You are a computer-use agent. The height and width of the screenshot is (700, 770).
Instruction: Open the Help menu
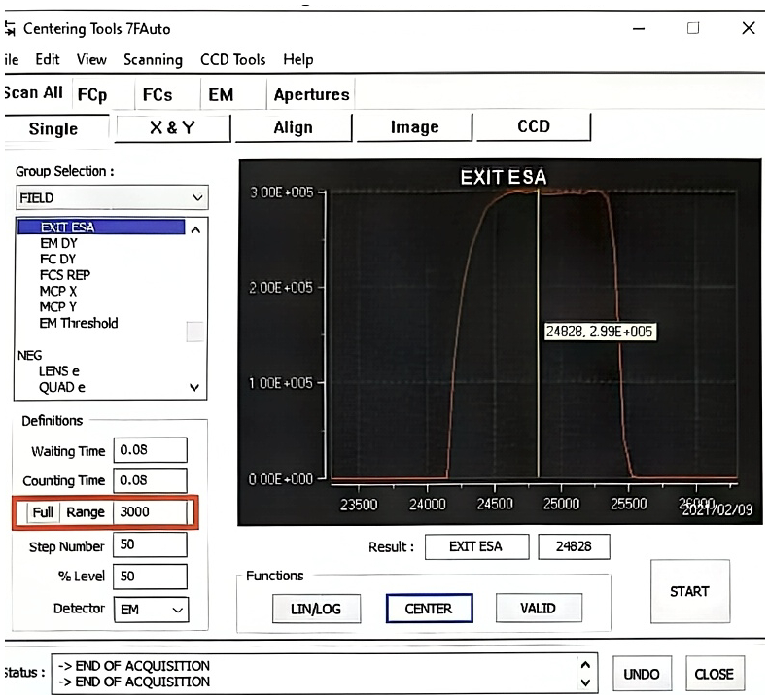pos(298,59)
